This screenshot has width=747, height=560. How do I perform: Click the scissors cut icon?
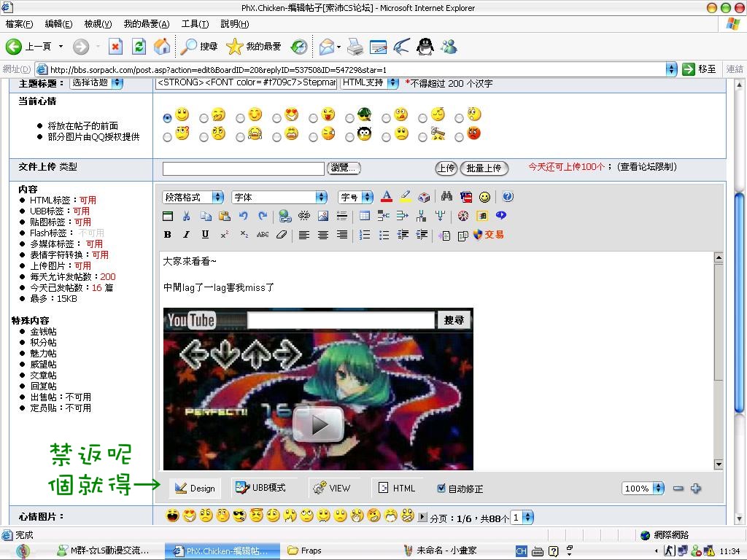click(x=187, y=216)
